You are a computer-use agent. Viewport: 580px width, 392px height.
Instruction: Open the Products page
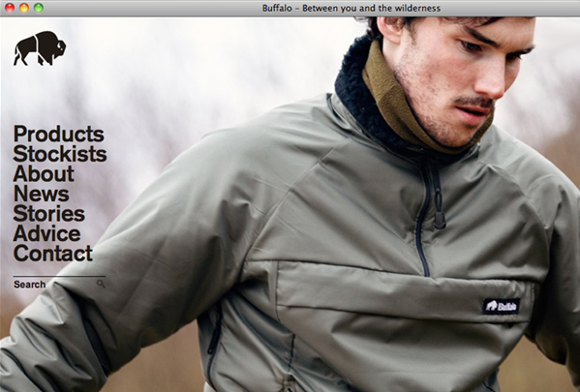click(x=59, y=135)
